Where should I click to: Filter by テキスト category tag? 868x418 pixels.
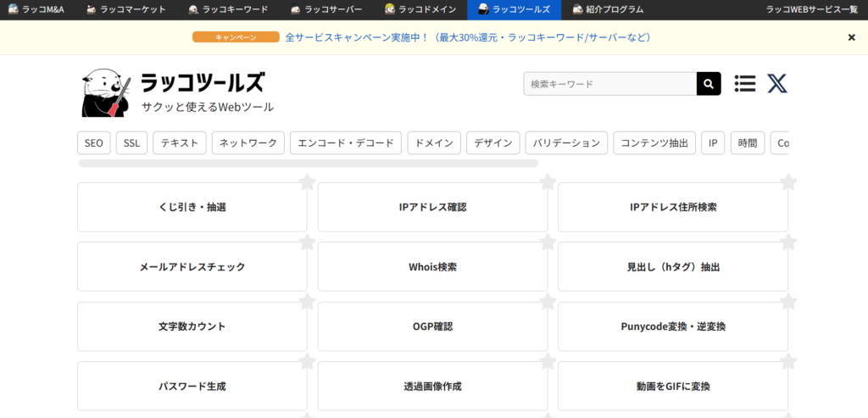click(180, 142)
